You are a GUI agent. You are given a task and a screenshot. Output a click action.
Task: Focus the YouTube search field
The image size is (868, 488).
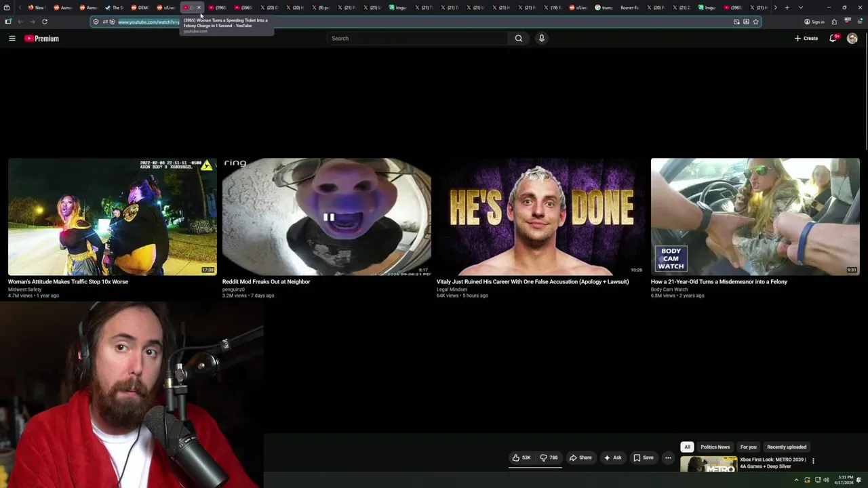tap(417, 39)
